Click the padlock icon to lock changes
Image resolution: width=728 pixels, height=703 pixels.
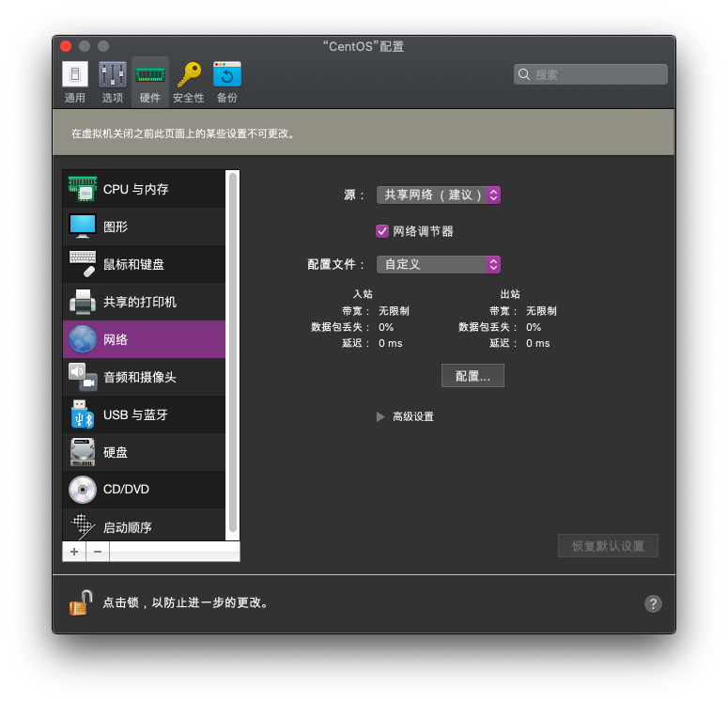[81, 602]
